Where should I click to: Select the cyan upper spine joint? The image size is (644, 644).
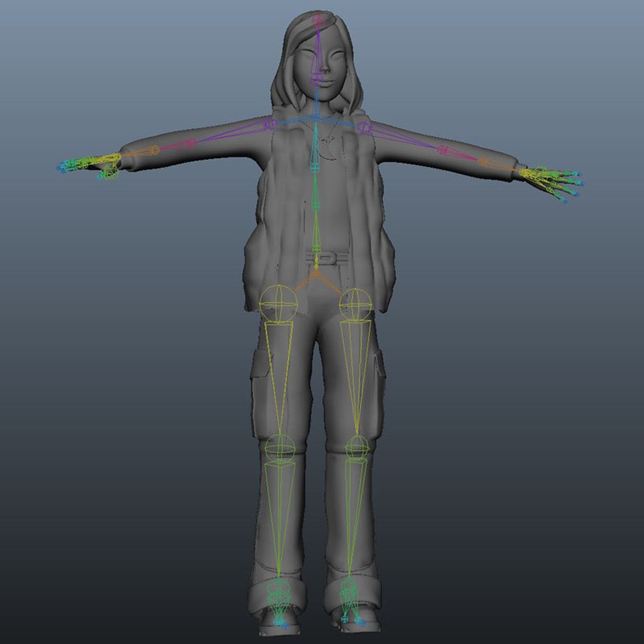click(315, 167)
